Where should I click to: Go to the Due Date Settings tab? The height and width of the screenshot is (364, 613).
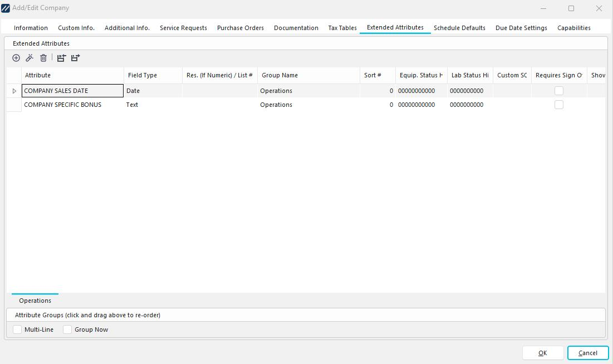(x=521, y=28)
